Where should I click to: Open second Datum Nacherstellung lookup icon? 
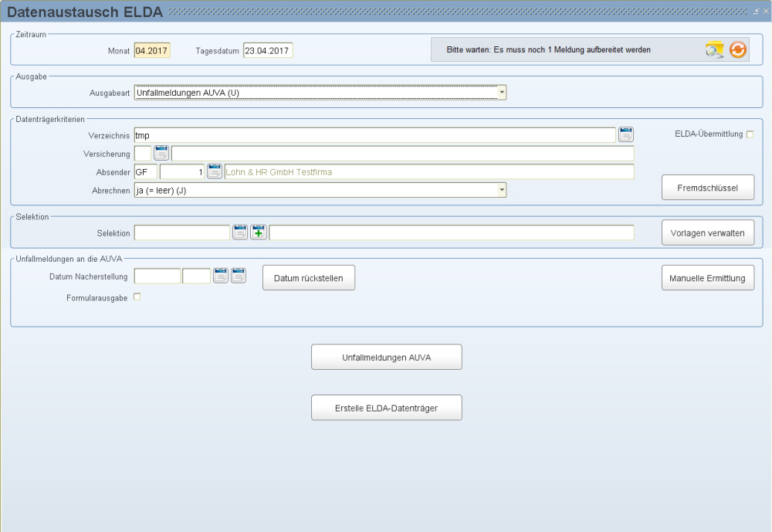239,276
